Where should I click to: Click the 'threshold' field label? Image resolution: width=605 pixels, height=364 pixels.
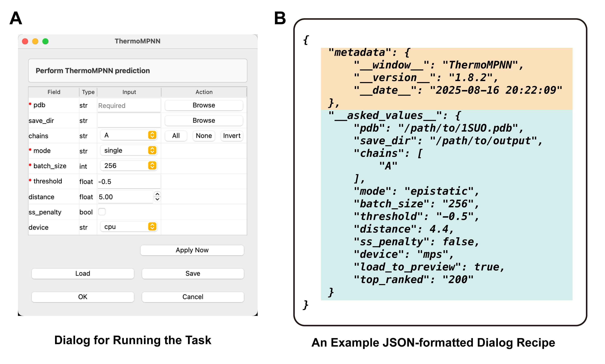pyautogui.click(x=48, y=181)
